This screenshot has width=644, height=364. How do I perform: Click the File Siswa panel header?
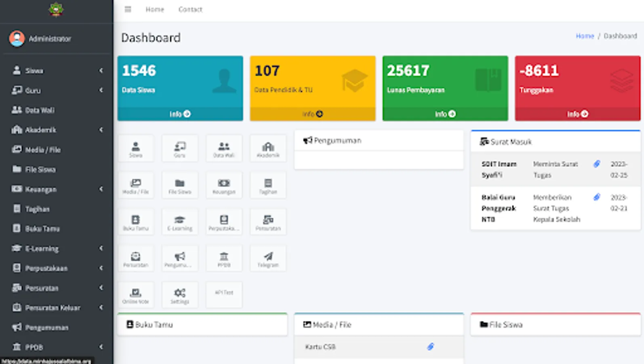[556, 324]
